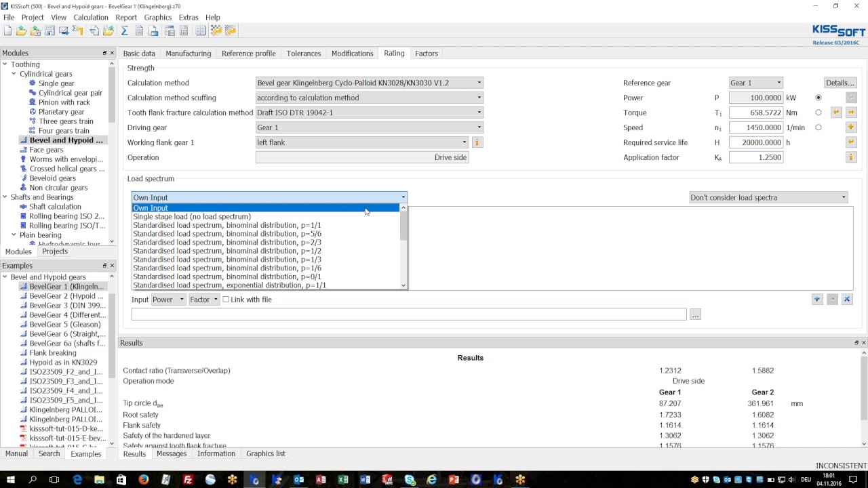The image size is (868, 488).
Task: Switch to the Projects tab
Action: [x=55, y=251]
